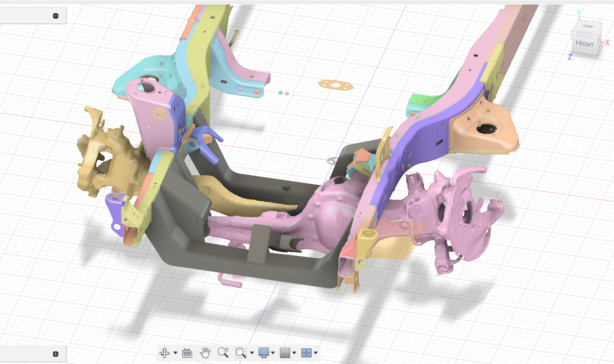Viewport: 614px width, 364px height.
Task: Collapse the top-left panel with minus button
Action: point(56,16)
